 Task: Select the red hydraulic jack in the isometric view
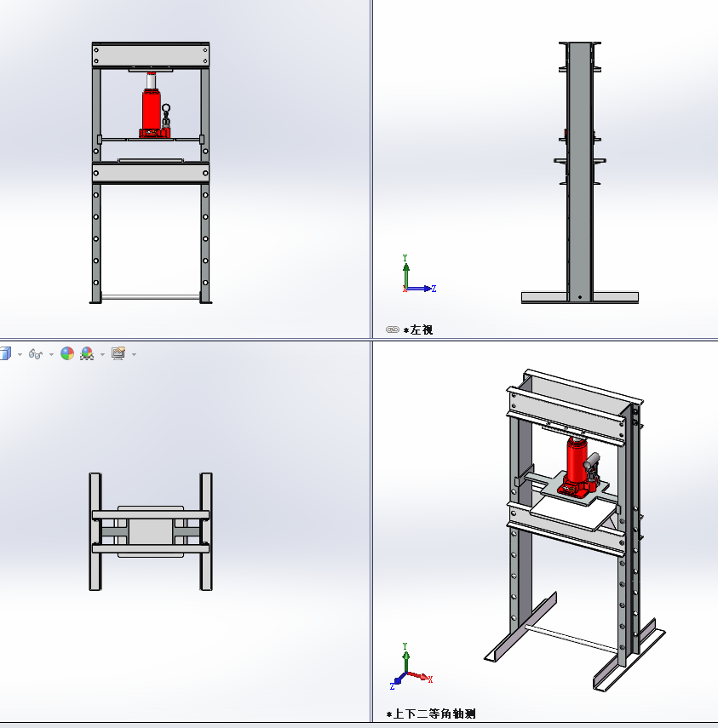coord(577,465)
